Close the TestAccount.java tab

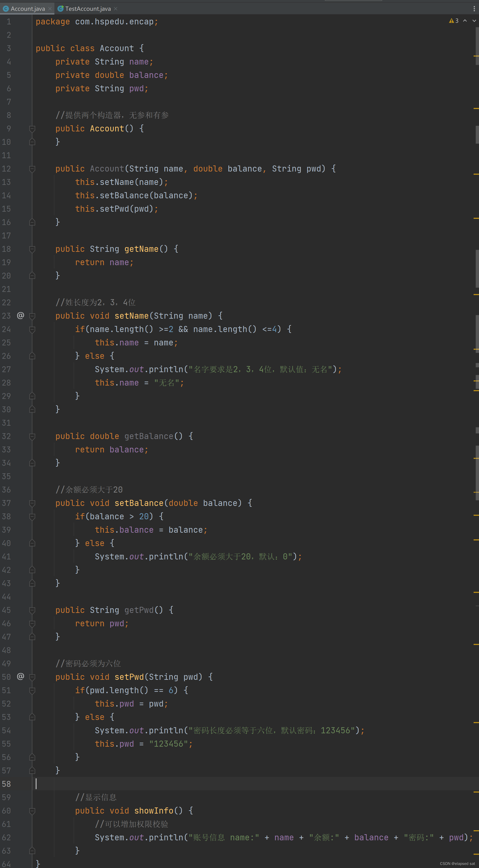[115, 9]
